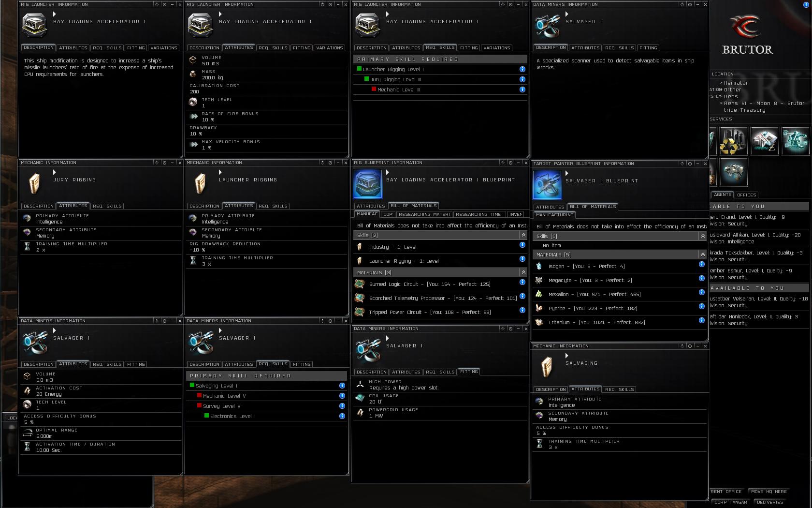Click the Launcher Rigging skill book icon
The height and width of the screenshot is (508, 812).
pos(200,184)
